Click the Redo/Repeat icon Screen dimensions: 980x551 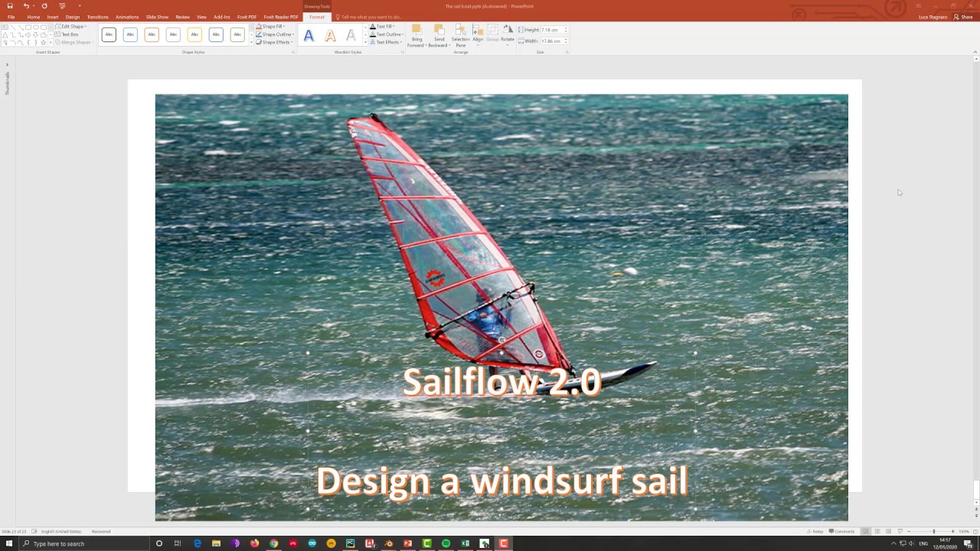tap(44, 6)
